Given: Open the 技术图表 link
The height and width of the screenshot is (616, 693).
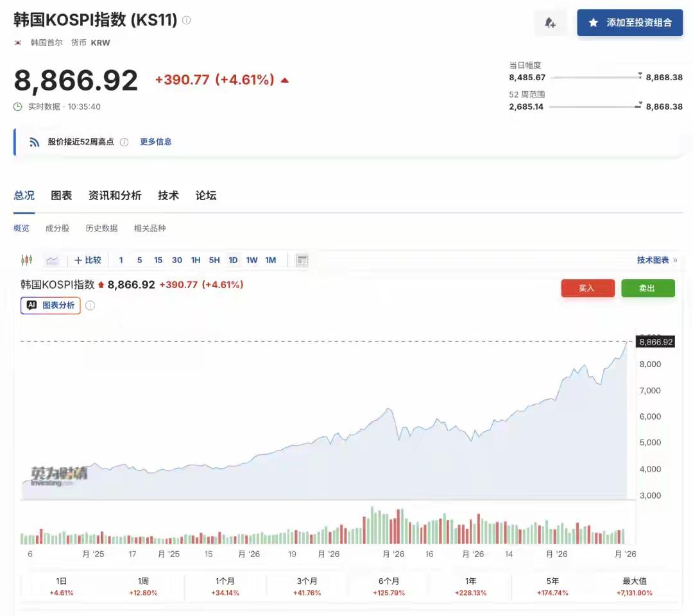Looking at the screenshot, I should (657, 260).
